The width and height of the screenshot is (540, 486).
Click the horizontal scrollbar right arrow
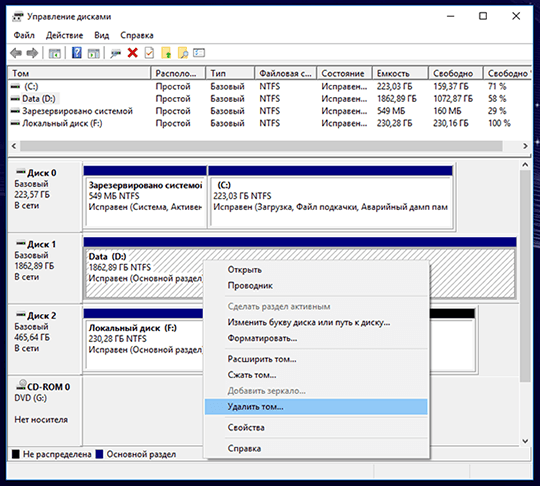525,146
